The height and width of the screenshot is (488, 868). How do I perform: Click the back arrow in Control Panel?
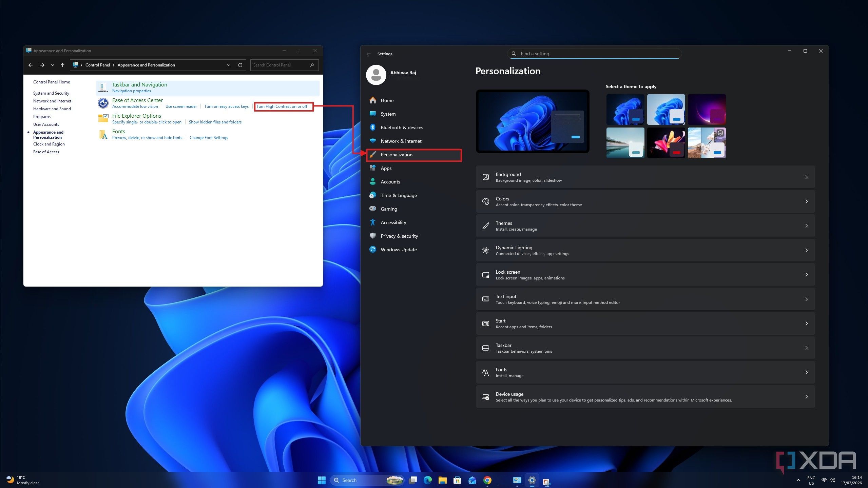coord(31,65)
